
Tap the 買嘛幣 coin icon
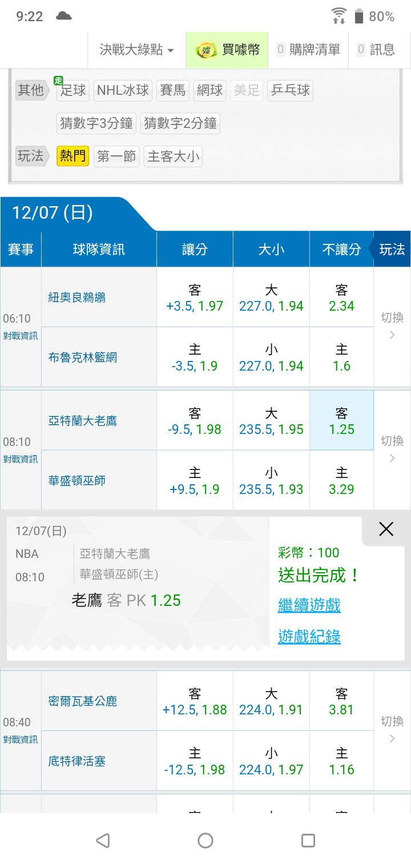coord(206,50)
